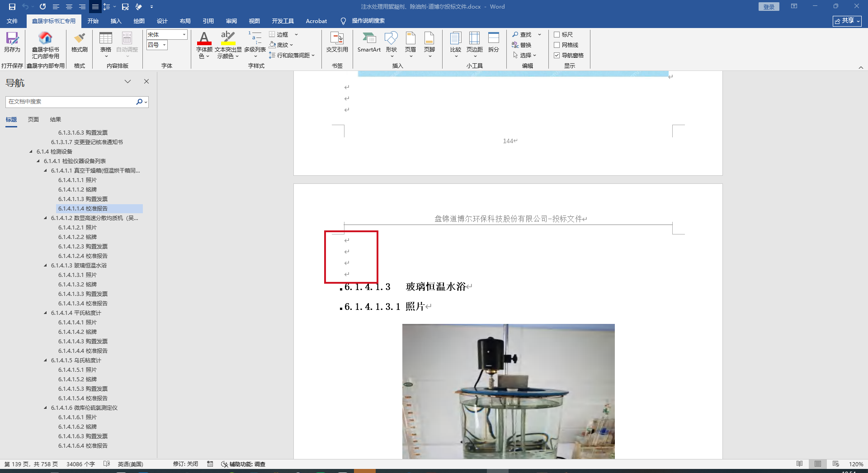The height and width of the screenshot is (473, 868).
Task: Open the 宋体 font name dropdown
Action: pos(184,34)
